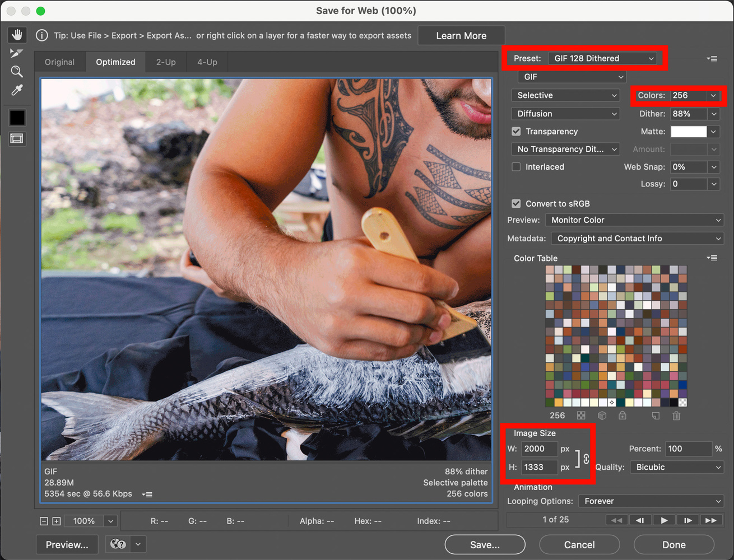Click the image width field 2000
734x560 pixels.
(x=540, y=449)
